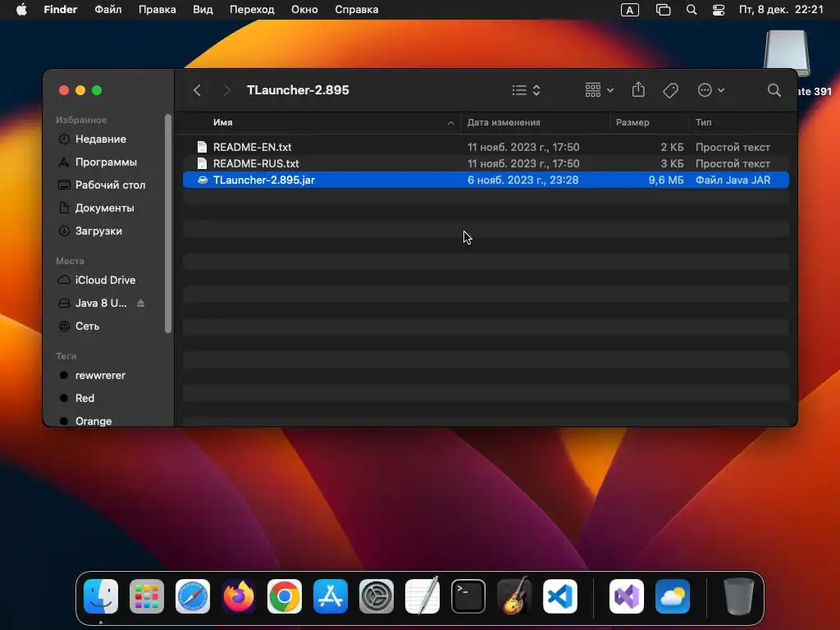
Task: Launch Visual Studio Code from the Dock
Action: pos(559,596)
